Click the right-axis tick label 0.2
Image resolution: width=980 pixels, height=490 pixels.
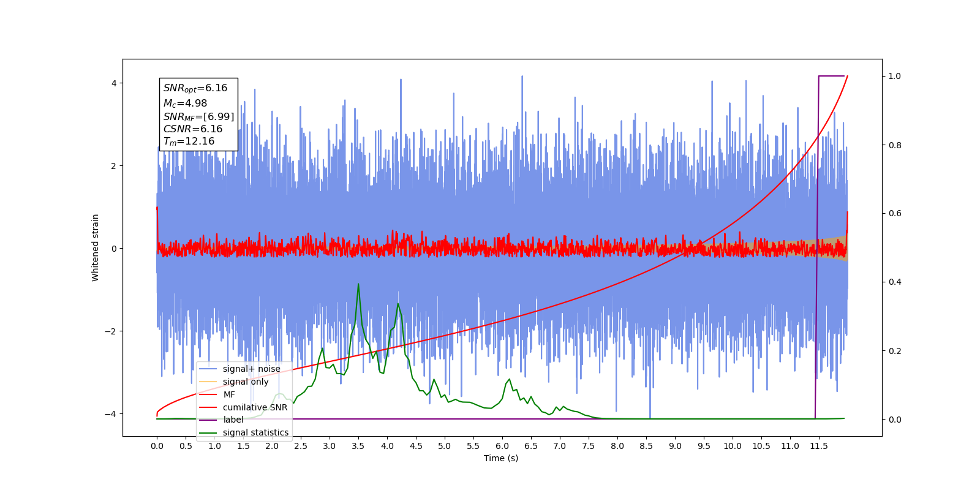tap(895, 351)
